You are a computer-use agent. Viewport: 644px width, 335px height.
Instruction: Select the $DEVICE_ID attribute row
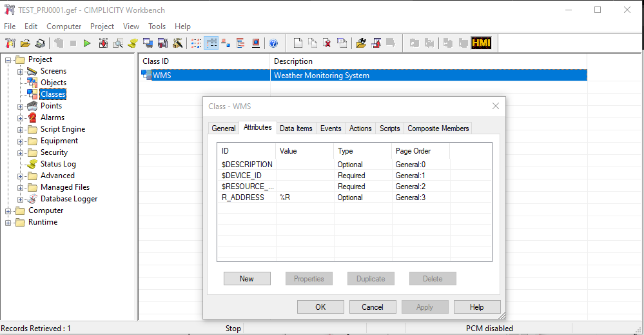(x=354, y=176)
